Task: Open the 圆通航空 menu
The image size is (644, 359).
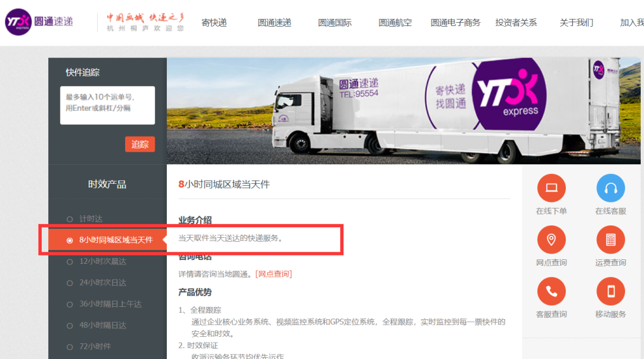Action: click(395, 23)
